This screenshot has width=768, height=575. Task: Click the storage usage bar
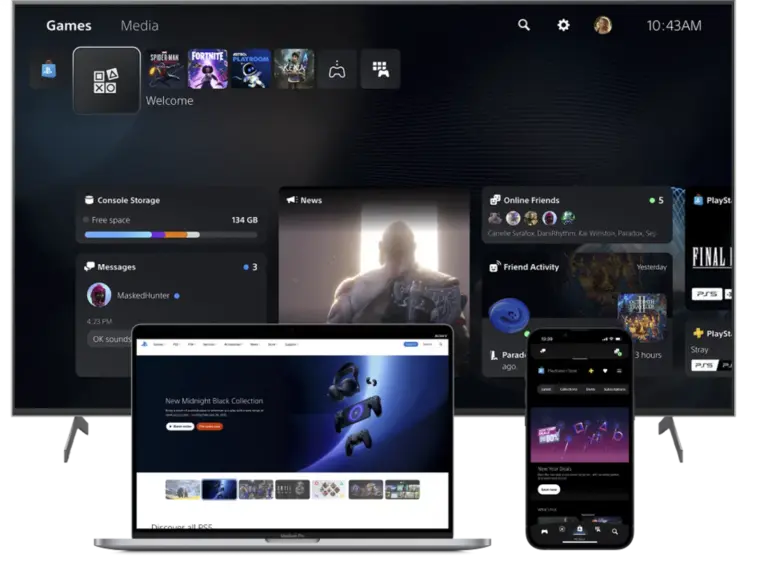[x=171, y=235]
